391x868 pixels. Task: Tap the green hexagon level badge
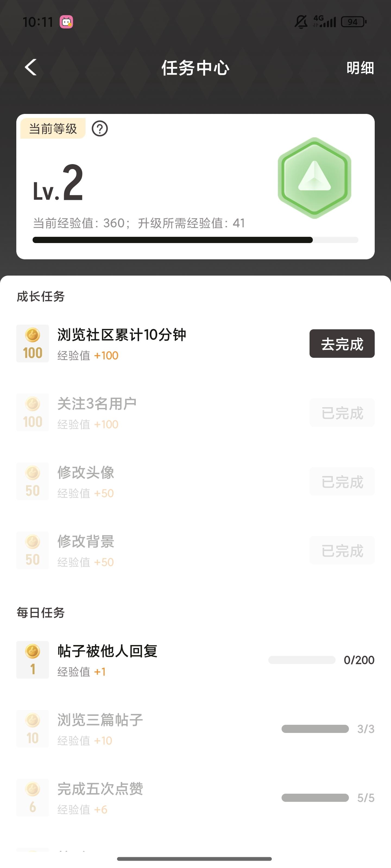point(314,178)
